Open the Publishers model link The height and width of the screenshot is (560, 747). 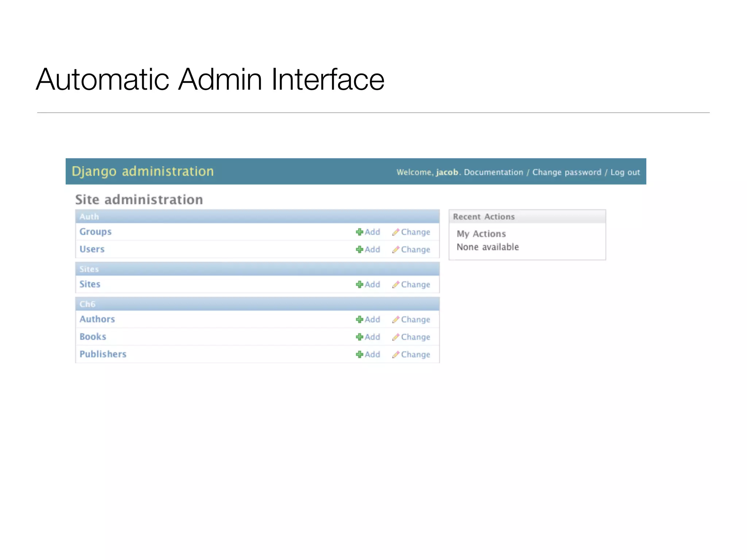click(103, 354)
